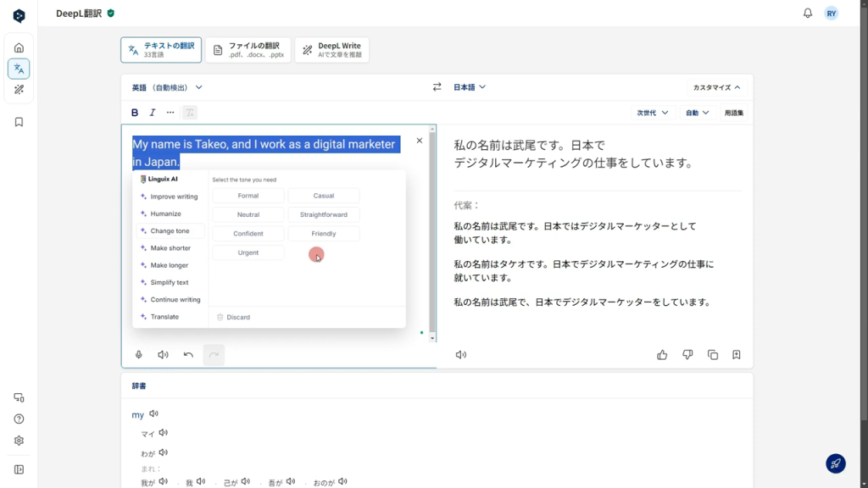Screen dimensions: 868x488
Task: Click the DeepL logo in sidebar
Action: pyautogui.click(x=19, y=15)
